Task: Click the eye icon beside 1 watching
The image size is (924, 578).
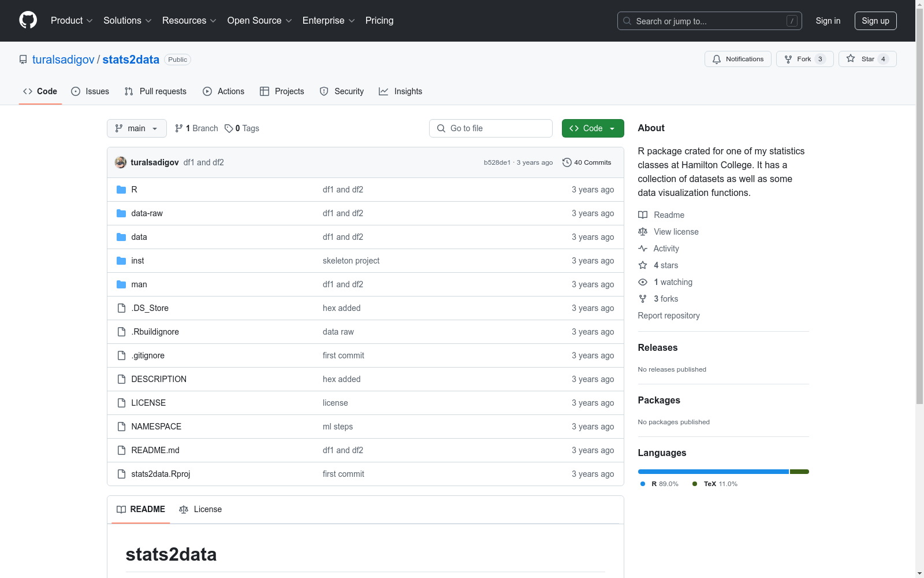Action: [643, 282]
